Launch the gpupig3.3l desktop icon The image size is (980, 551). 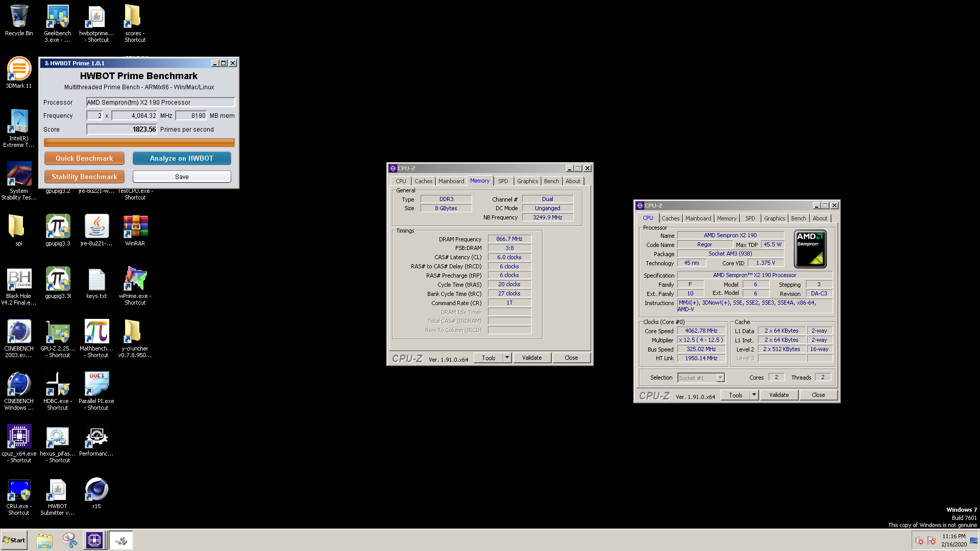58,283
